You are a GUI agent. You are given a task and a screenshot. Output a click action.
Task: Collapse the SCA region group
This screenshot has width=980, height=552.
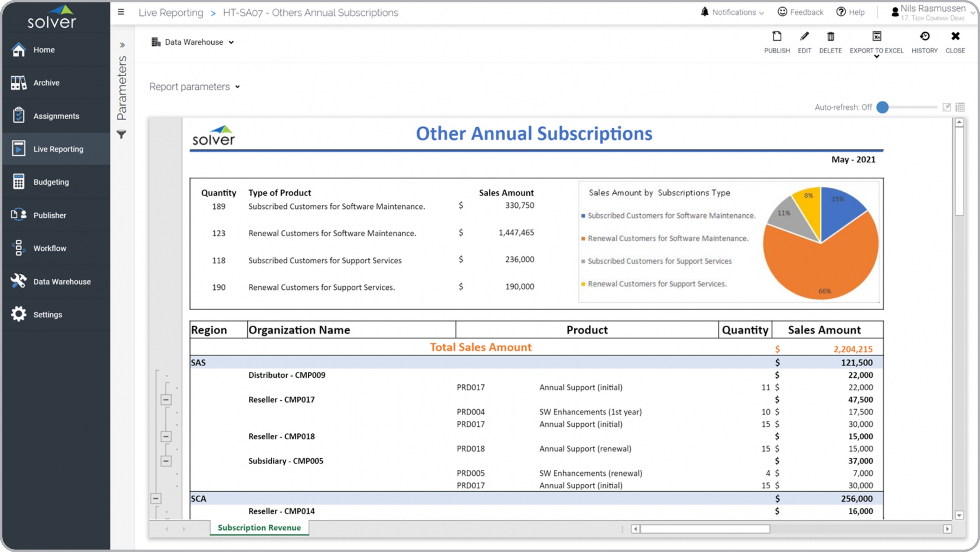[156, 498]
